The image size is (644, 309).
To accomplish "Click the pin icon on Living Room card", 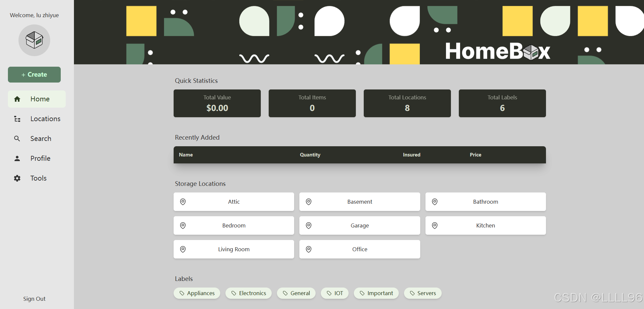I will pyautogui.click(x=183, y=249).
